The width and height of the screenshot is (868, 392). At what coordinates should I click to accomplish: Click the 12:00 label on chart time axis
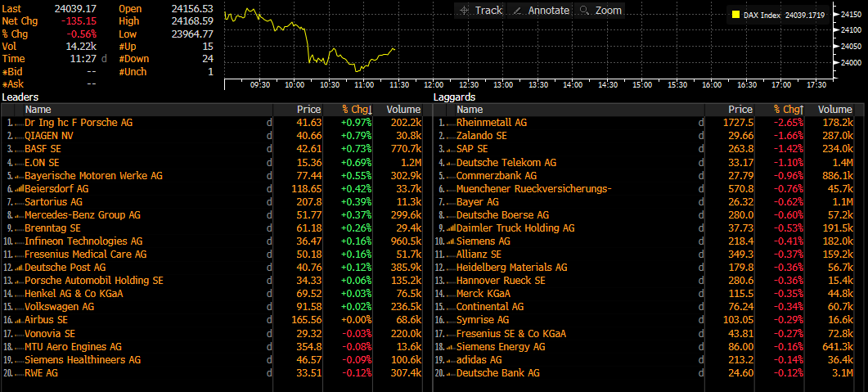click(x=433, y=85)
